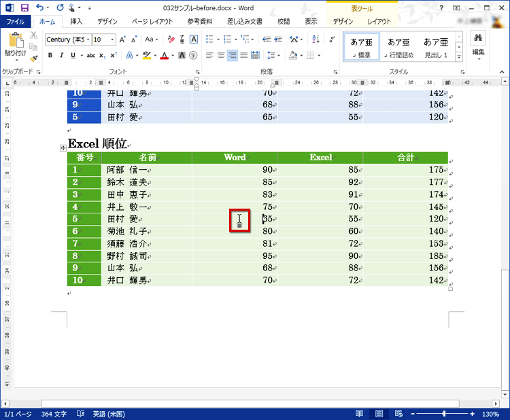The height and width of the screenshot is (420, 510).
Task: Center text with the center align icon
Action: tap(221, 56)
